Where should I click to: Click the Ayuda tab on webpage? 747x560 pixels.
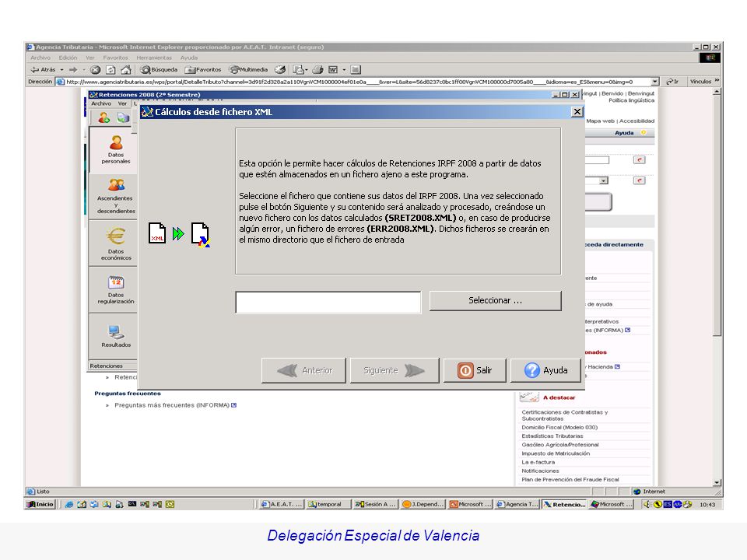(x=624, y=133)
